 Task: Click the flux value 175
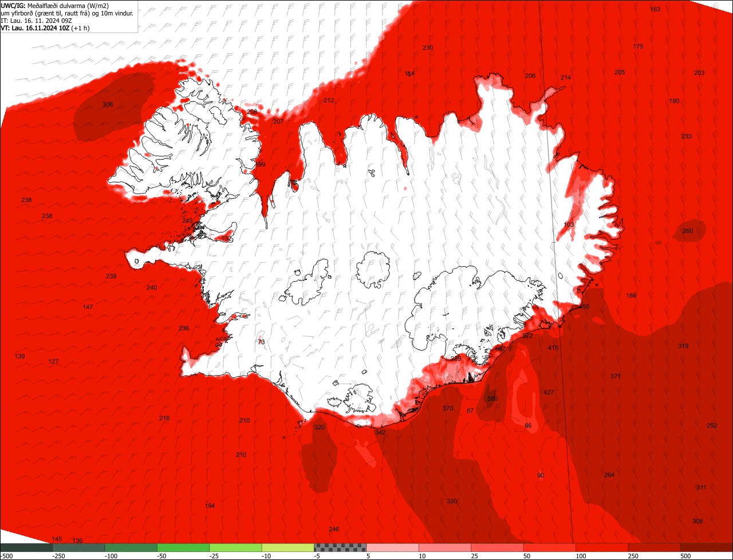pos(638,46)
